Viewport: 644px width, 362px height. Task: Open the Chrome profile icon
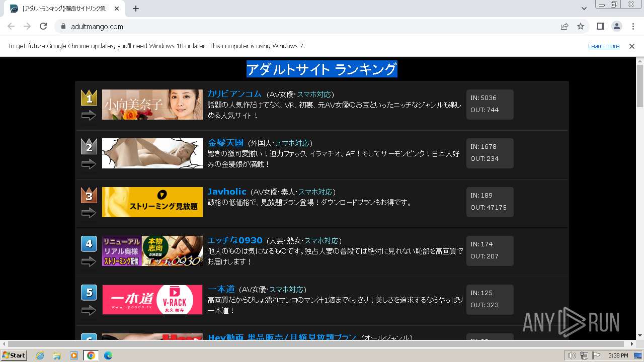pyautogui.click(x=616, y=26)
